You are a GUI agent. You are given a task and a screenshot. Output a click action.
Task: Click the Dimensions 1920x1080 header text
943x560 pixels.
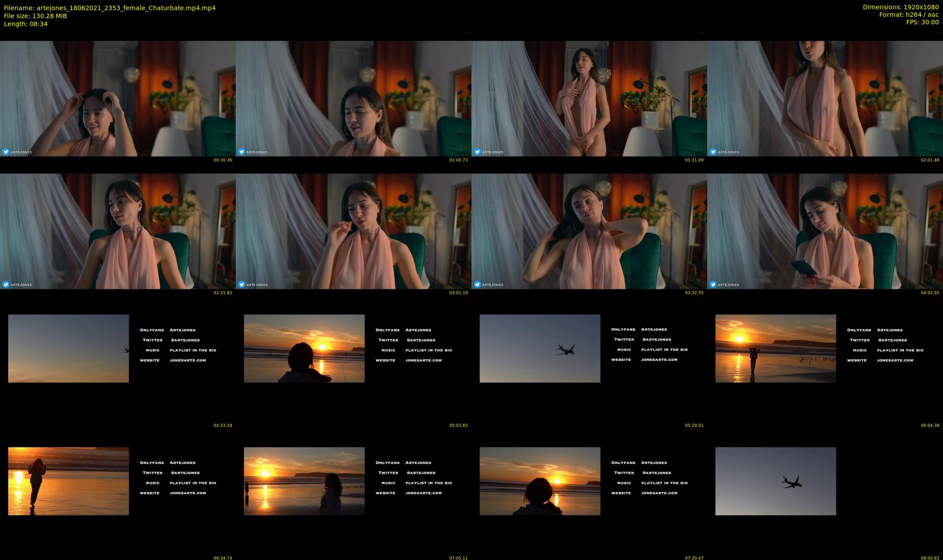point(901,7)
